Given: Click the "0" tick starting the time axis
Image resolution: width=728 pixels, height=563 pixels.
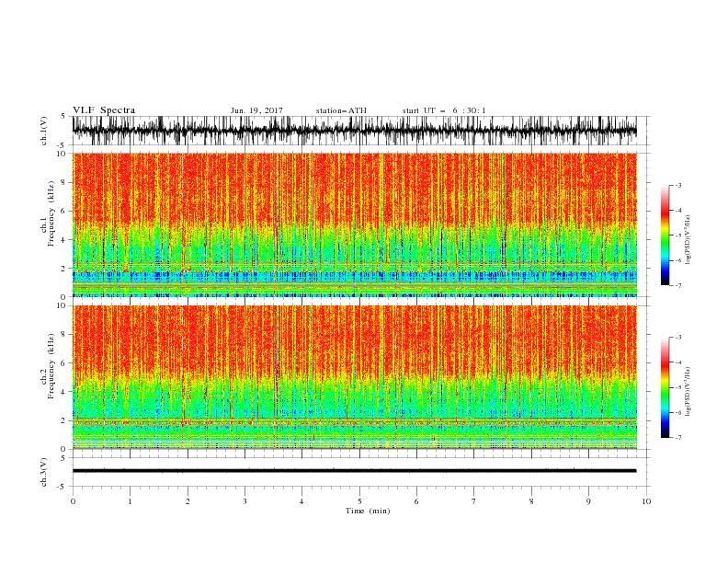Looking at the screenshot, I should (x=73, y=501).
